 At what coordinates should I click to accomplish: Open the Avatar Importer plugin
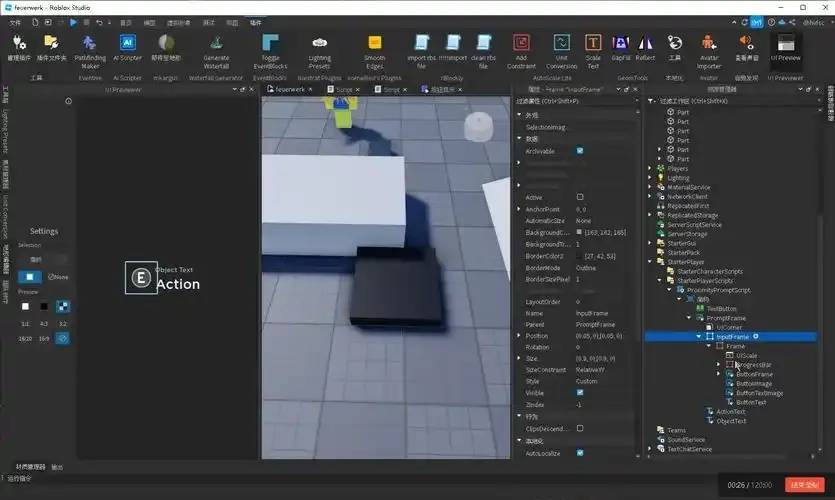(709, 51)
